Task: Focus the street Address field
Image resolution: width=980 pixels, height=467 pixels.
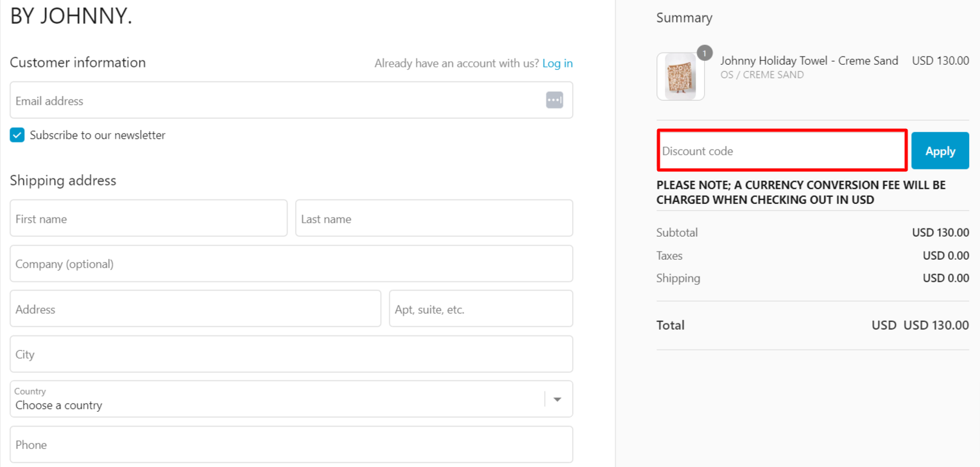Action: (195, 309)
